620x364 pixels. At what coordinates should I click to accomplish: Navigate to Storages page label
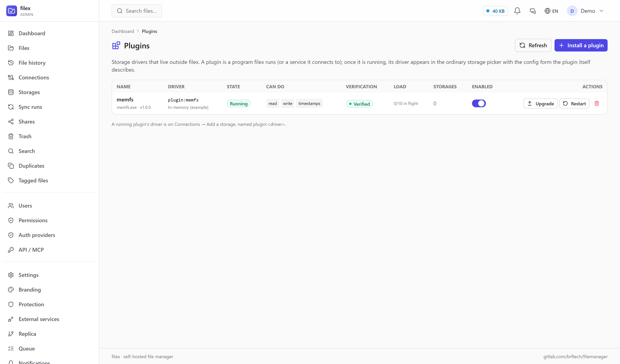(29, 92)
